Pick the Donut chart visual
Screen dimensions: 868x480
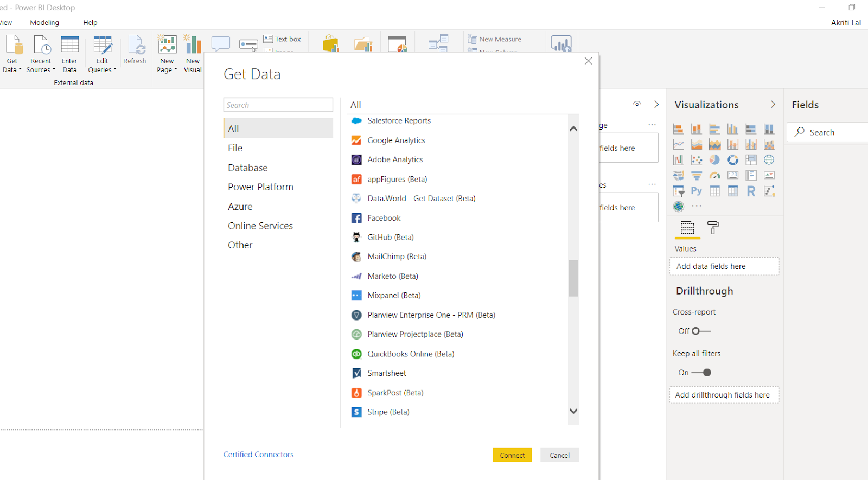click(733, 160)
